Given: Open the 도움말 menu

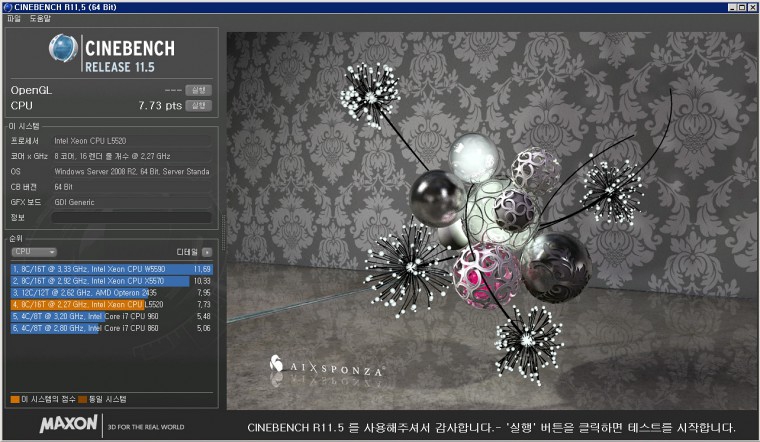Looking at the screenshot, I should (x=40, y=18).
